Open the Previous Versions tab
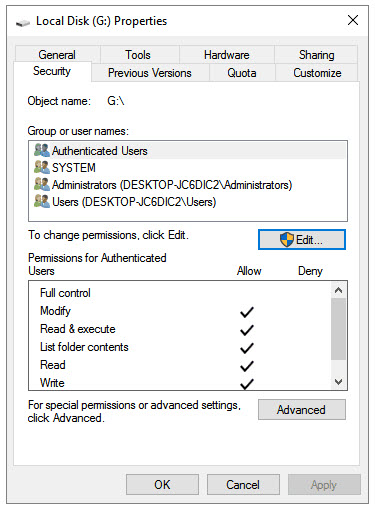 click(x=150, y=73)
